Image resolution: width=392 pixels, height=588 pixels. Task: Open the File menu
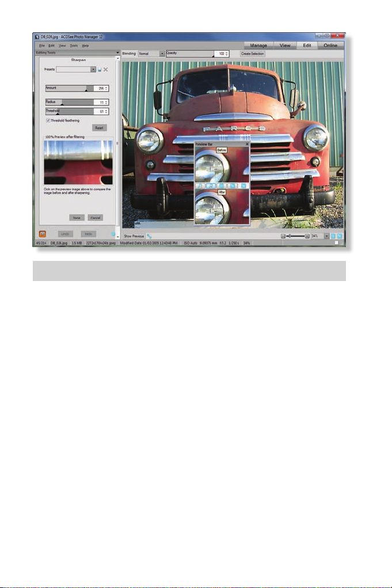pyautogui.click(x=42, y=45)
